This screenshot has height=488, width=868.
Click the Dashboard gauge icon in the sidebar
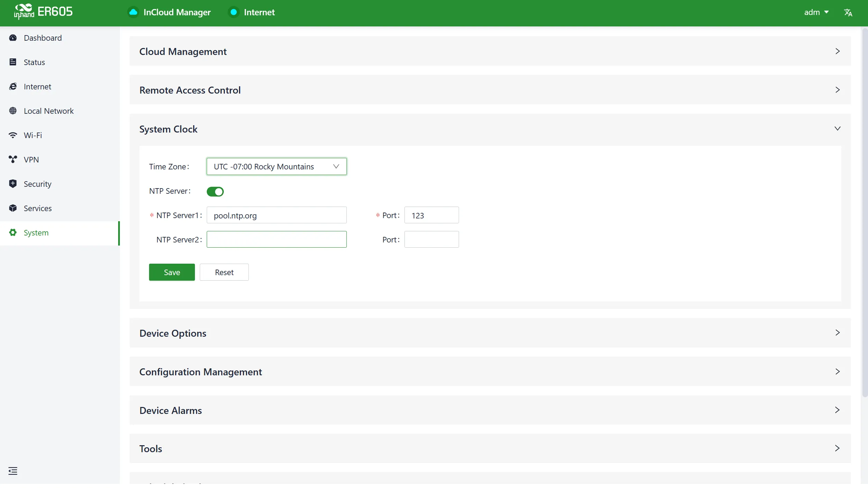13,38
